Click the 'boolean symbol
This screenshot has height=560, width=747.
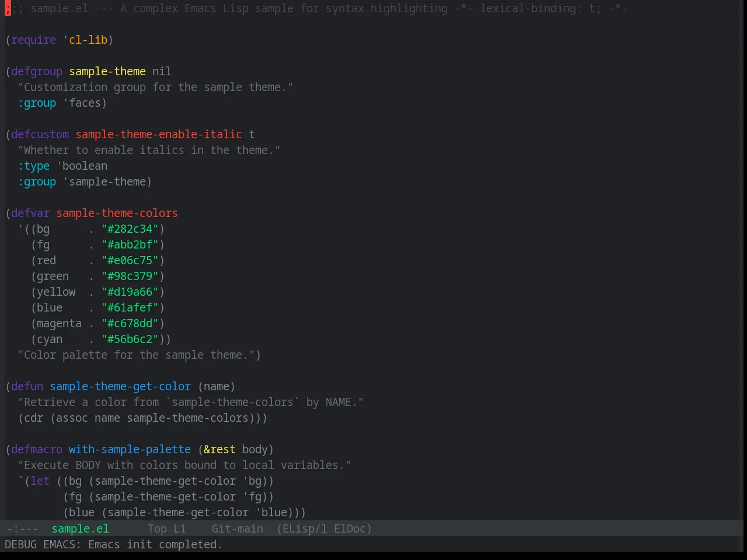(82, 166)
